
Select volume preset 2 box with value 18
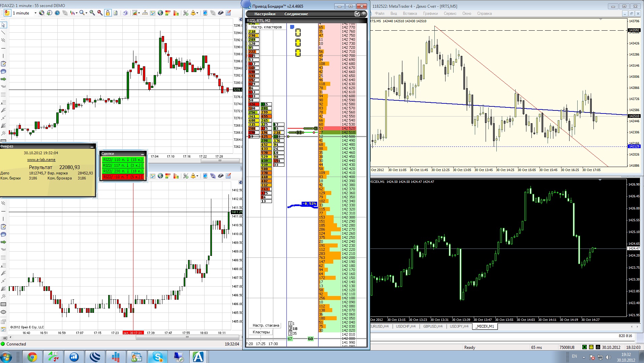point(290,329)
